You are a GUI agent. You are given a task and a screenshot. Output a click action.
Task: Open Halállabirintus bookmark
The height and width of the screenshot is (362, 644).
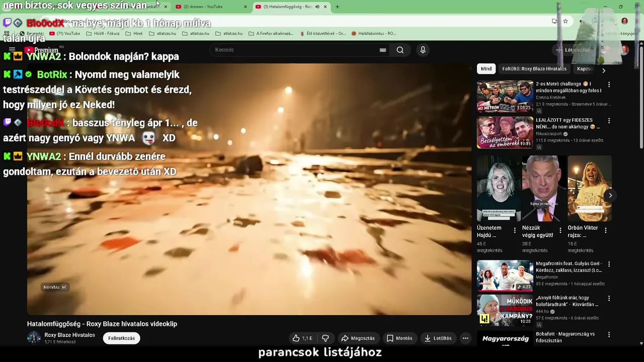(374, 34)
